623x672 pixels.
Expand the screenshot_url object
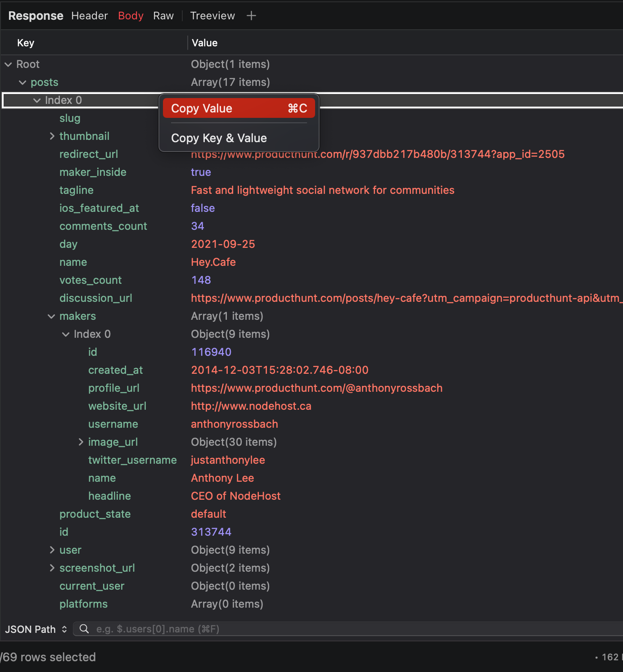(x=52, y=568)
